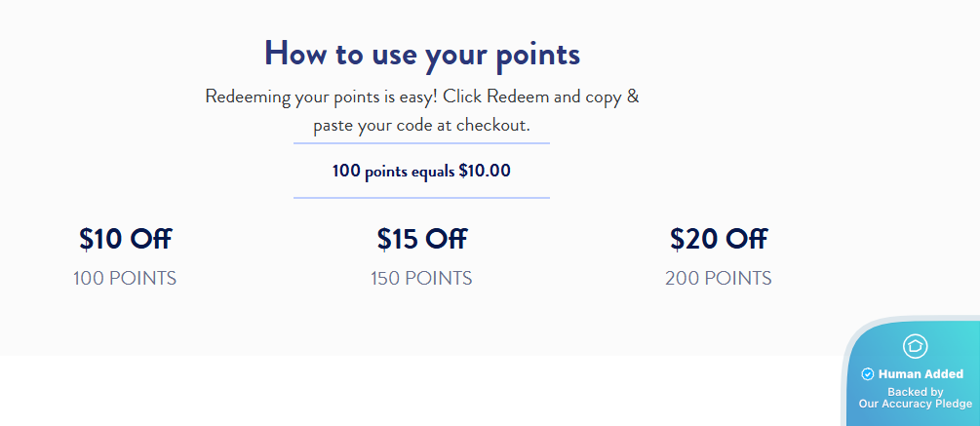Select the $15 Off reward
Screen dimensions: 980x426
tap(421, 239)
